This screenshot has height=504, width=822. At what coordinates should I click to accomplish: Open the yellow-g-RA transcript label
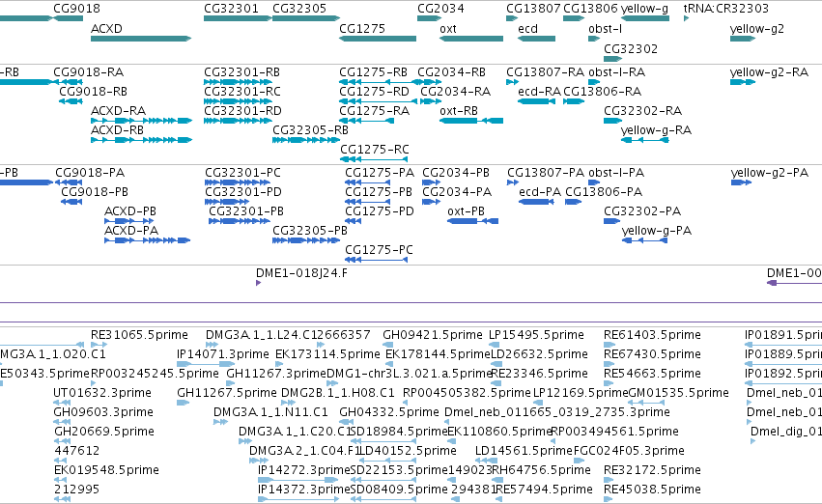click(656, 130)
